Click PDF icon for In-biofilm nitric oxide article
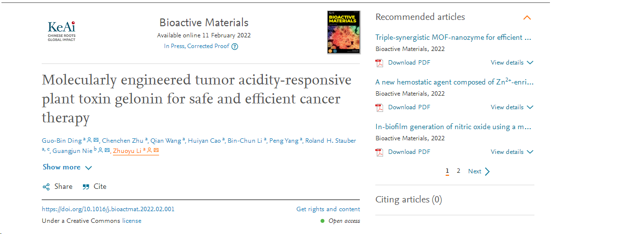 [379, 152]
